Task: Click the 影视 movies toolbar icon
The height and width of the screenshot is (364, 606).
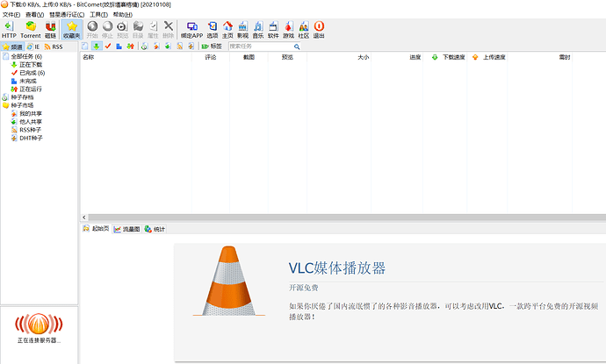Action: click(242, 30)
